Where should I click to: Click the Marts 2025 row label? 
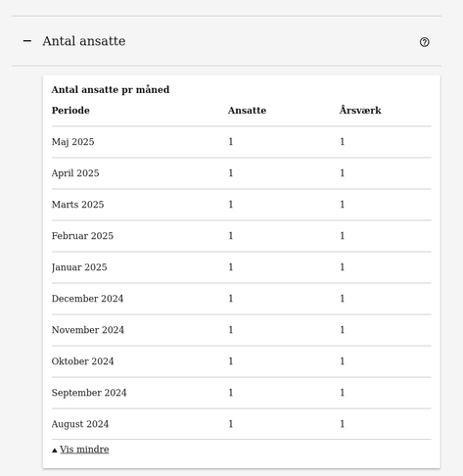coord(77,205)
